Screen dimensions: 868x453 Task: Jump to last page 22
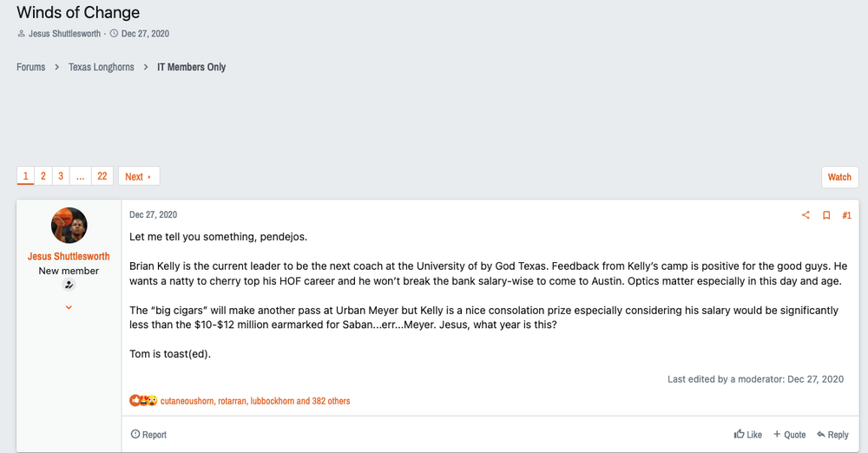pyautogui.click(x=102, y=176)
